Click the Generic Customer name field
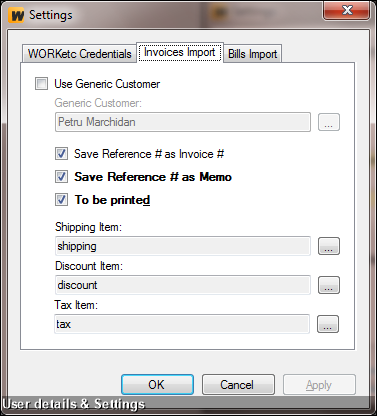 pyautogui.click(x=183, y=122)
